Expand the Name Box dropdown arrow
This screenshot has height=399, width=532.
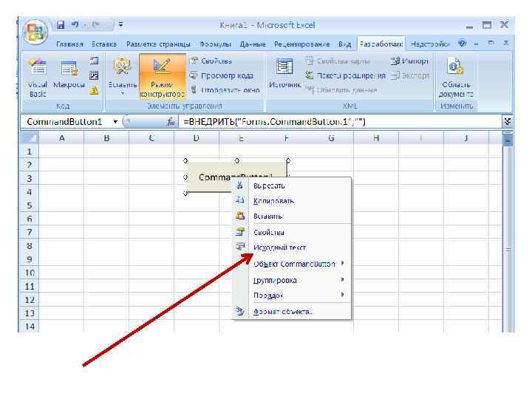[115, 121]
